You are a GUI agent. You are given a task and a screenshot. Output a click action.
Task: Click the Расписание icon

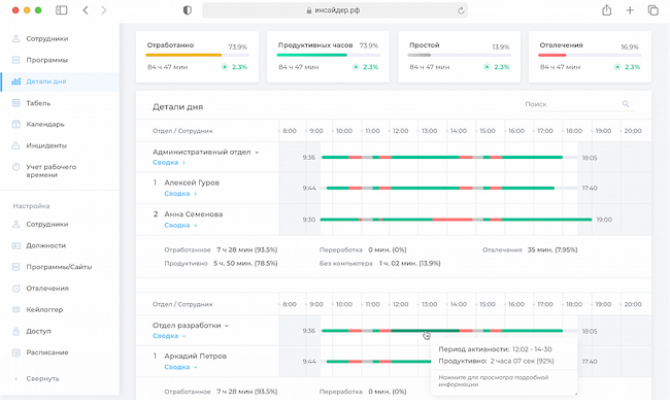click(x=16, y=352)
